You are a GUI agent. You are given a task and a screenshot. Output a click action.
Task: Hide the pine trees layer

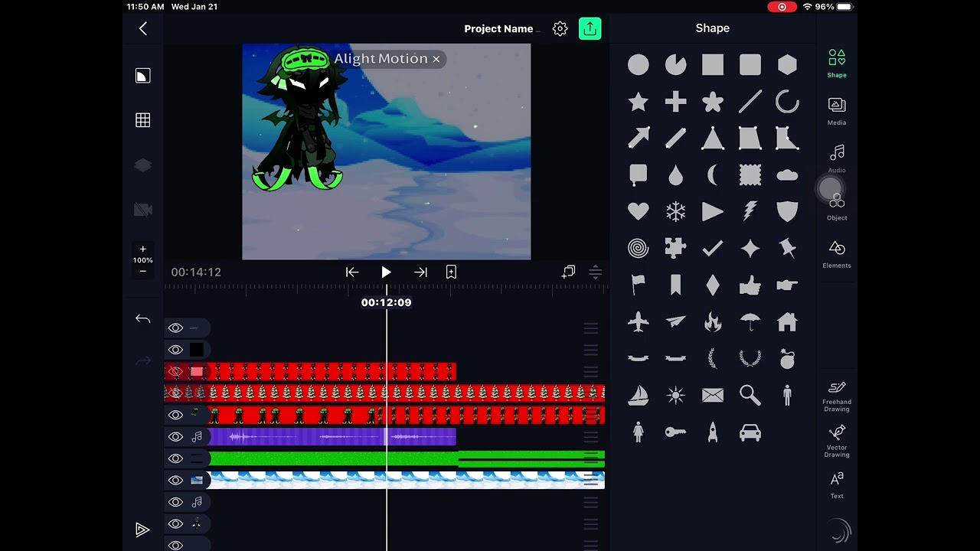pyautogui.click(x=175, y=393)
